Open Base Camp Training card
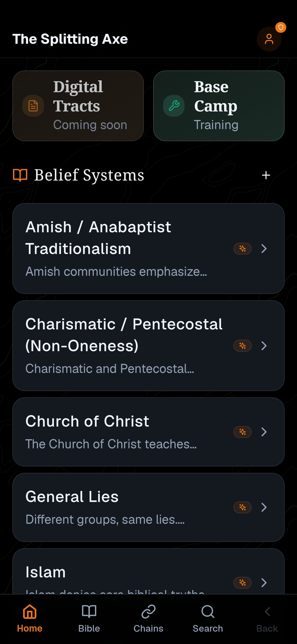297x644 pixels. point(219,106)
